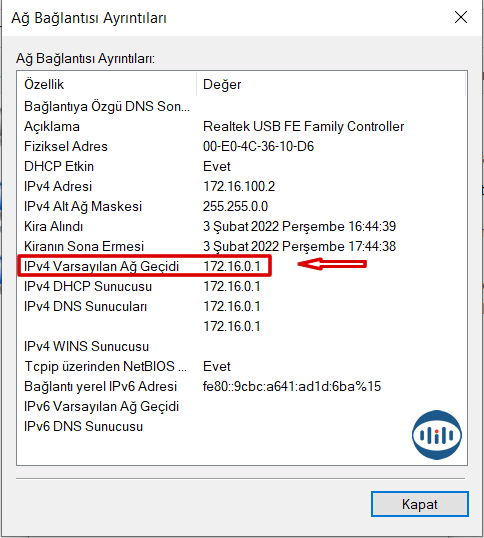The height and width of the screenshot is (538, 484).
Task: Select the Fiziksel Adres row
Action: click(242, 147)
